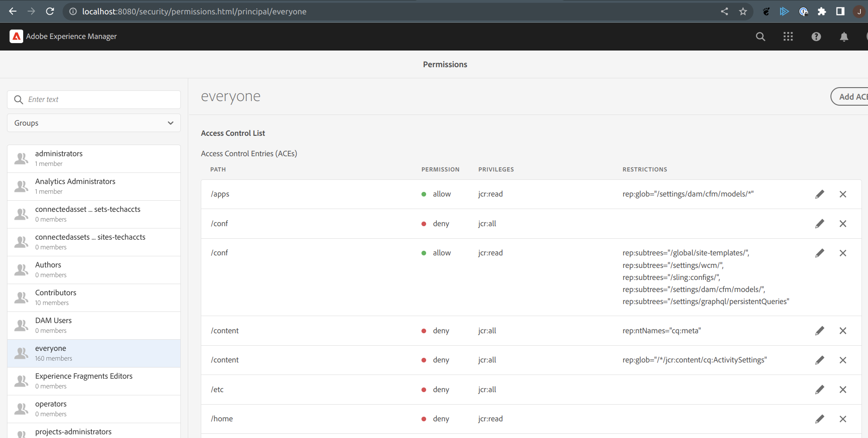Select connectedassets sites-techaccts group
Screen dimensions: 868x438
[94, 242]
